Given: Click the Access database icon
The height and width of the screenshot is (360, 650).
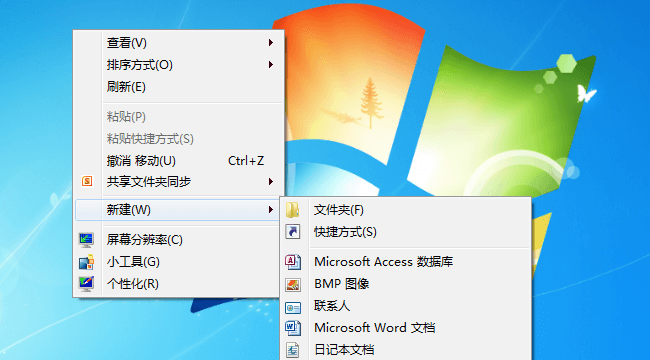Looking at the screenshot, I should (293, 262).
